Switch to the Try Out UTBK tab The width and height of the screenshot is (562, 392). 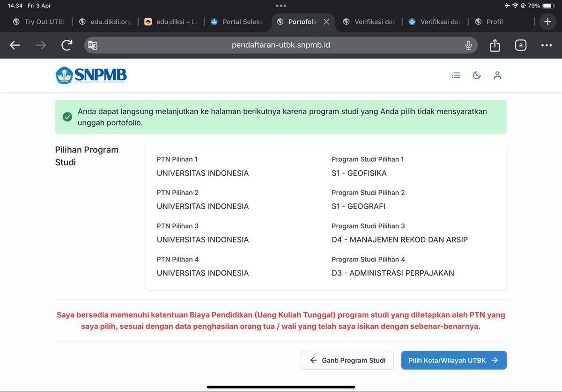pyautogui.click(x=39, y=22)
